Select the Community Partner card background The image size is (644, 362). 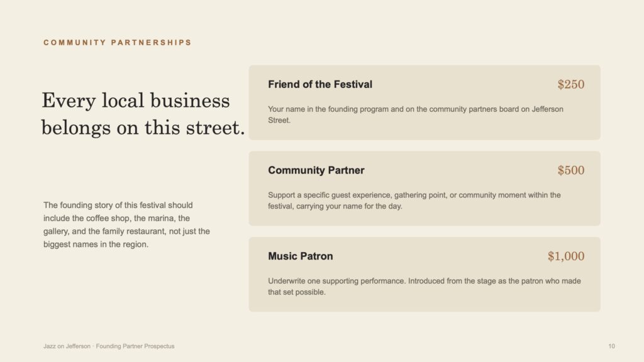[425, 189]
